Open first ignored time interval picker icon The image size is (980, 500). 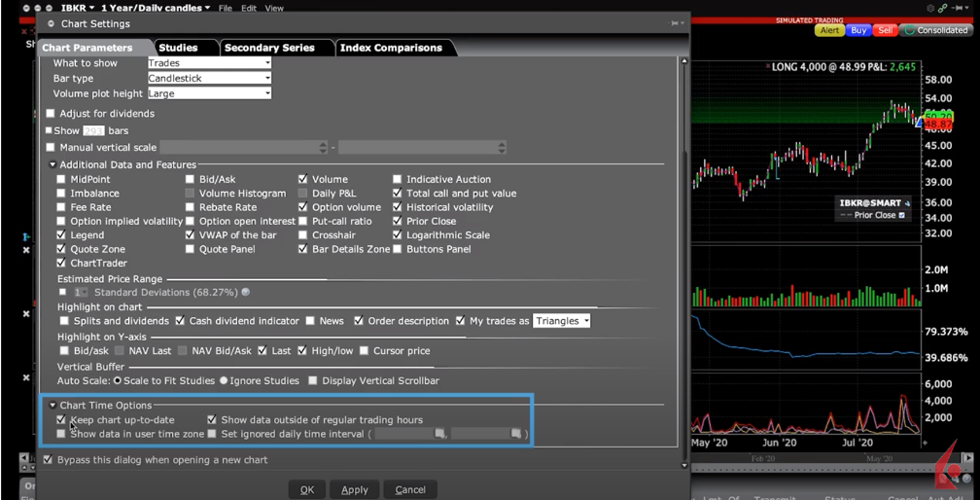[439, 434]
